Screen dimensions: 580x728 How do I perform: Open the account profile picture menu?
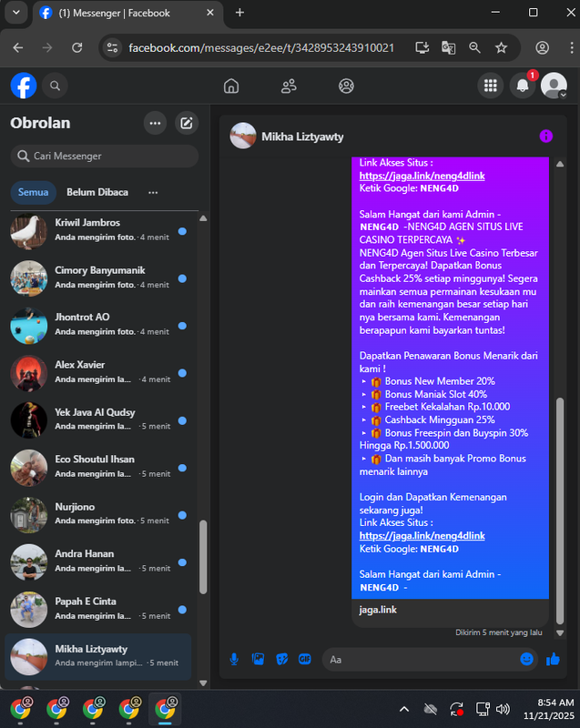[x=554, y=86]
